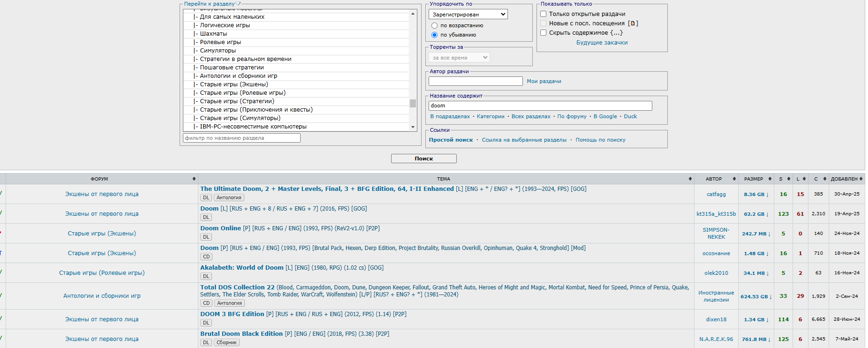Open Ссылка на выбранные разделы link
The image size is (868, 348).
pyautogui.click(x=524, y=140)
